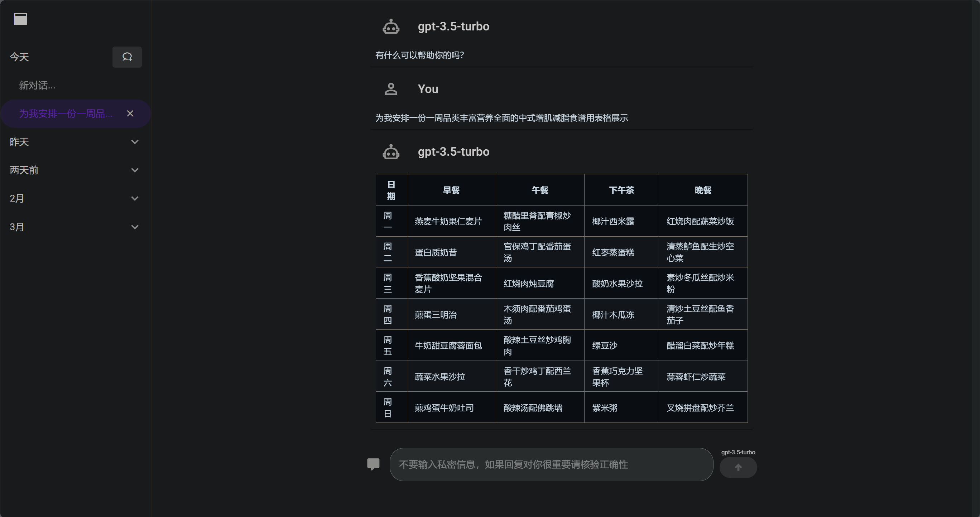Click cell 蛋白质奶昔
Viewport: 980px width, 517px height.
coord(451,252)
